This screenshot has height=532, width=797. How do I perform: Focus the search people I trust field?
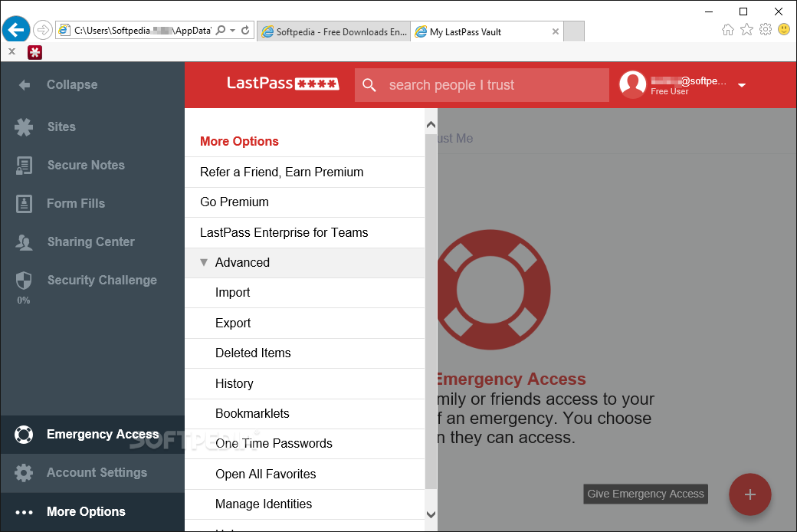click(x=482, y=85)
